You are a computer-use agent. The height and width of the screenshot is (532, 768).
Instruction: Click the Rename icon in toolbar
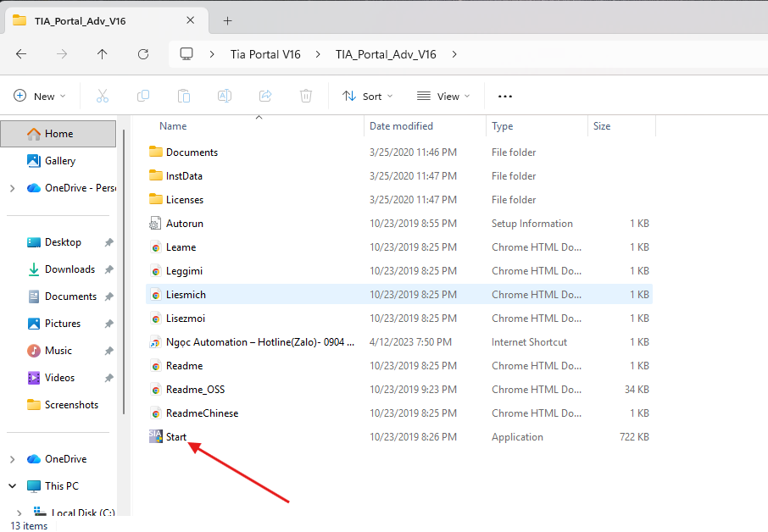[225, 97]
